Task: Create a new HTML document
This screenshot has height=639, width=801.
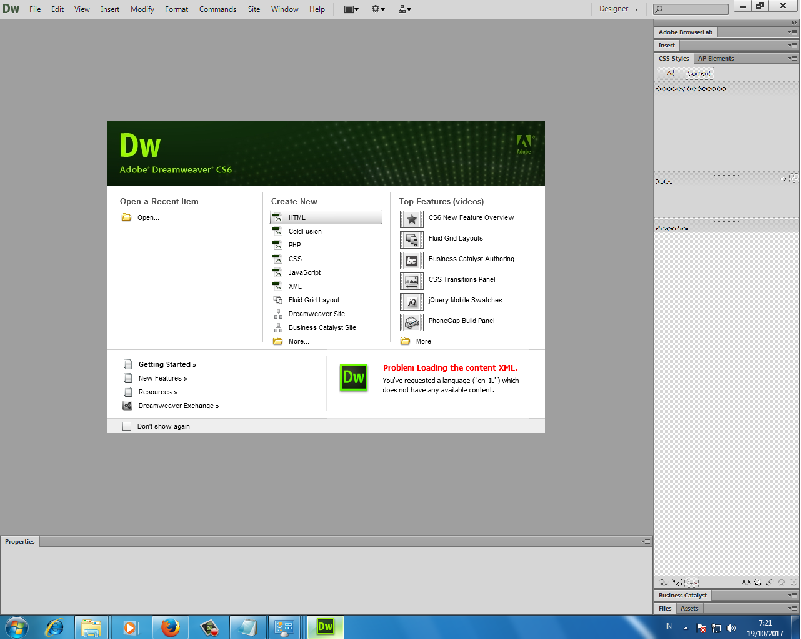Action: [325, 218]
